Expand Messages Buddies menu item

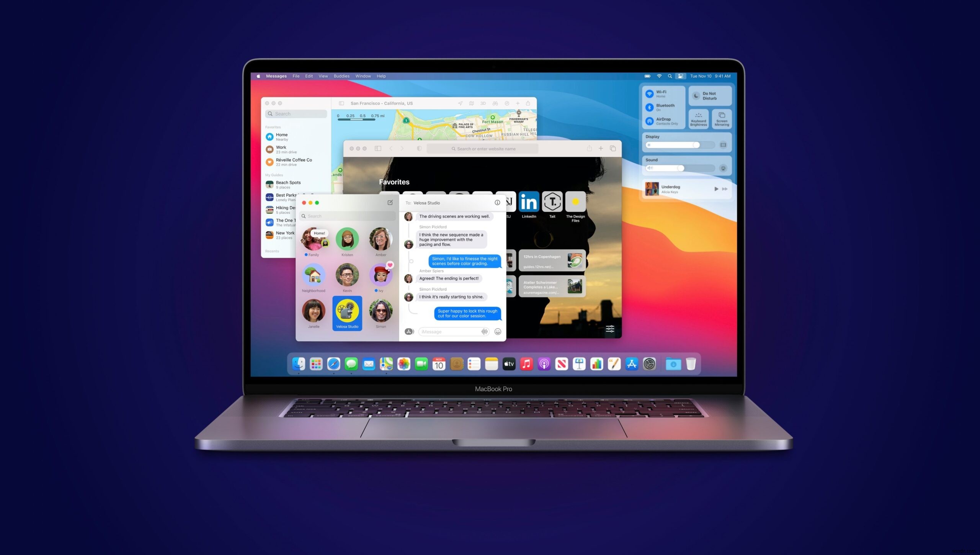click(x=341, y=75)
